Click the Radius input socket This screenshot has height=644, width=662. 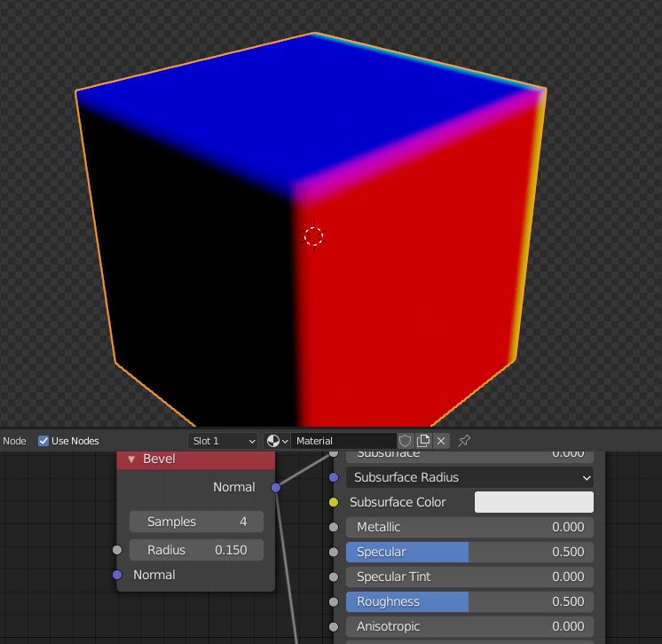pyautogui.click(x=117, y=550)
